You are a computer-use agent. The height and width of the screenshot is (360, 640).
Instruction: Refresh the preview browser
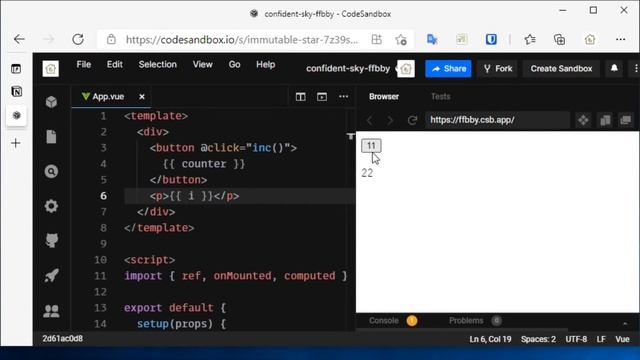pyautogui.click(x=412, y=120)
